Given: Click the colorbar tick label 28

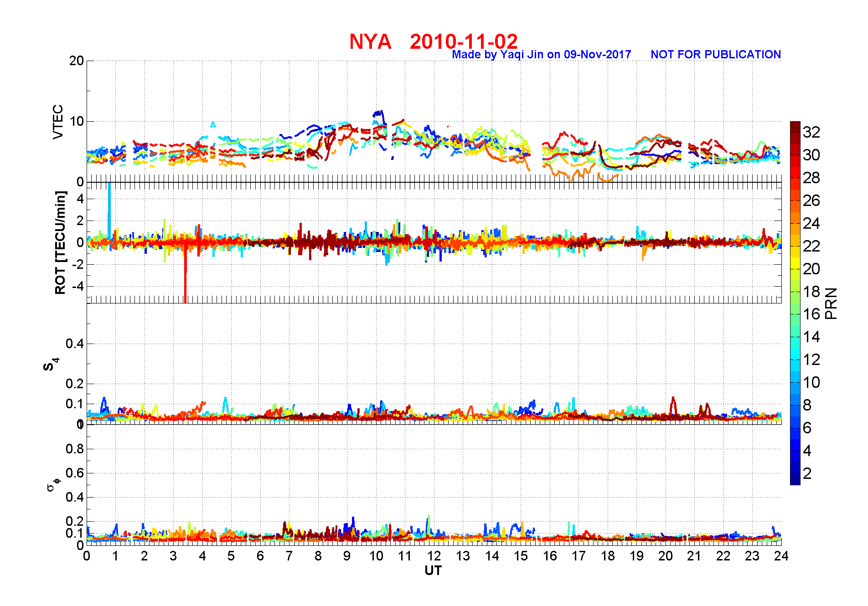Looking at the screenshot, I should tap(811, 178).
